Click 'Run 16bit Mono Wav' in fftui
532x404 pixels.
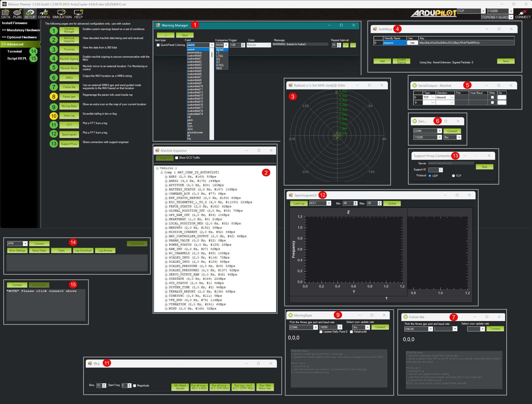point(265,387)
